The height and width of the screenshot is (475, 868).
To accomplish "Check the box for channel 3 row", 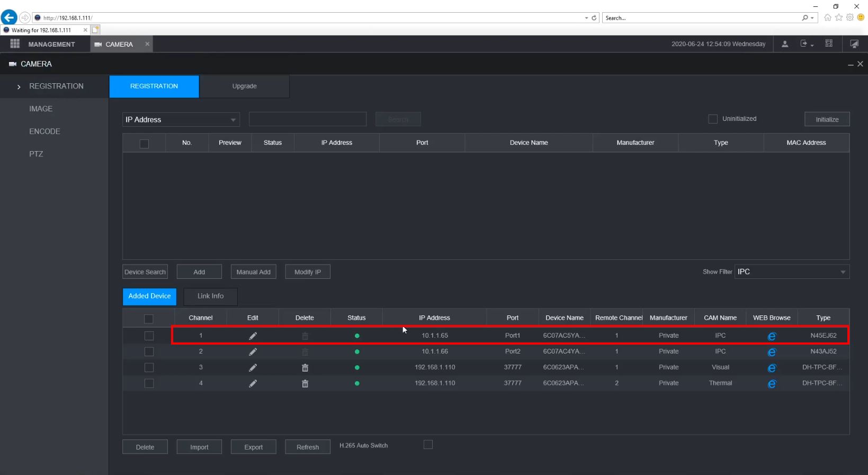I will (x=149, y=367).
